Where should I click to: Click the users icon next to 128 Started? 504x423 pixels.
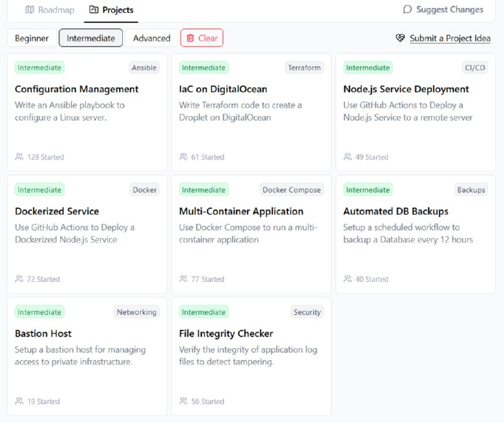(x=20, y=156)
